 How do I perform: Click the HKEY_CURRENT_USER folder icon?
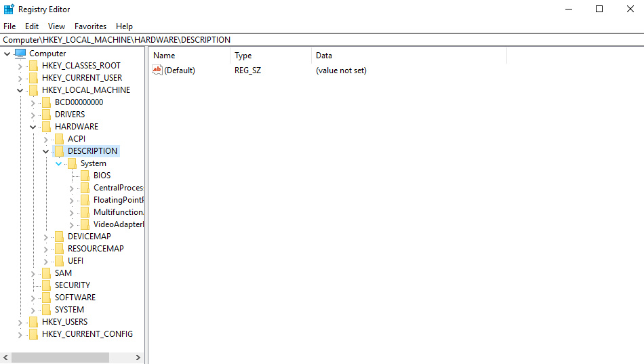tap(34, 78)
